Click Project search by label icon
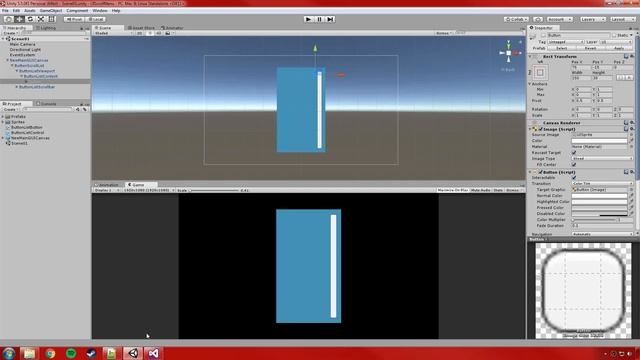 pyautogui.click(x=84, y=109)
